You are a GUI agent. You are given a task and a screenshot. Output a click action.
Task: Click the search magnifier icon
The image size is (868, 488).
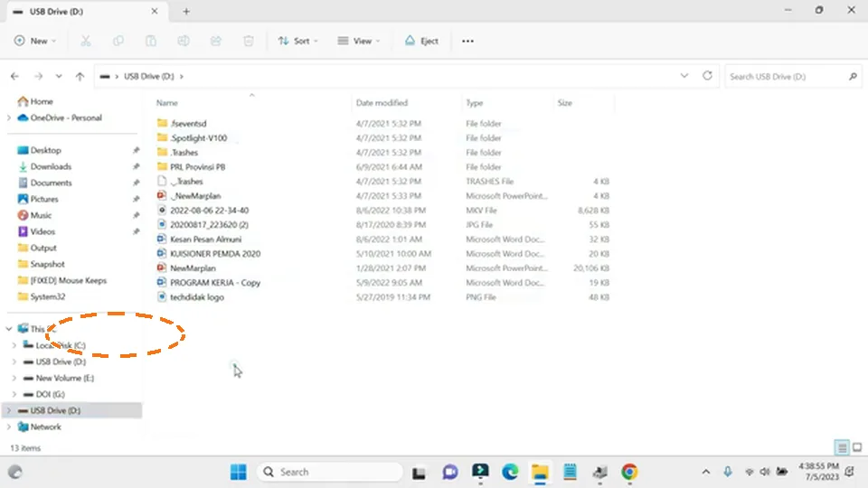(x=853, y=76)
